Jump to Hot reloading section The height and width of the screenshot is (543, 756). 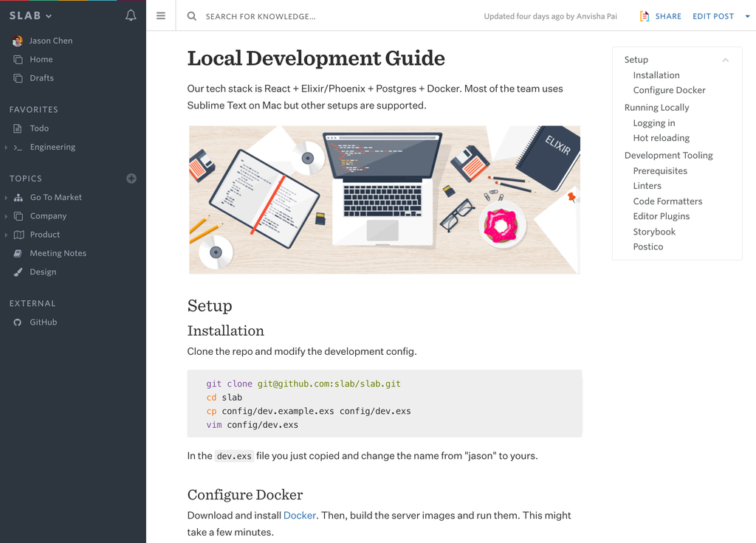coord(661,138)
